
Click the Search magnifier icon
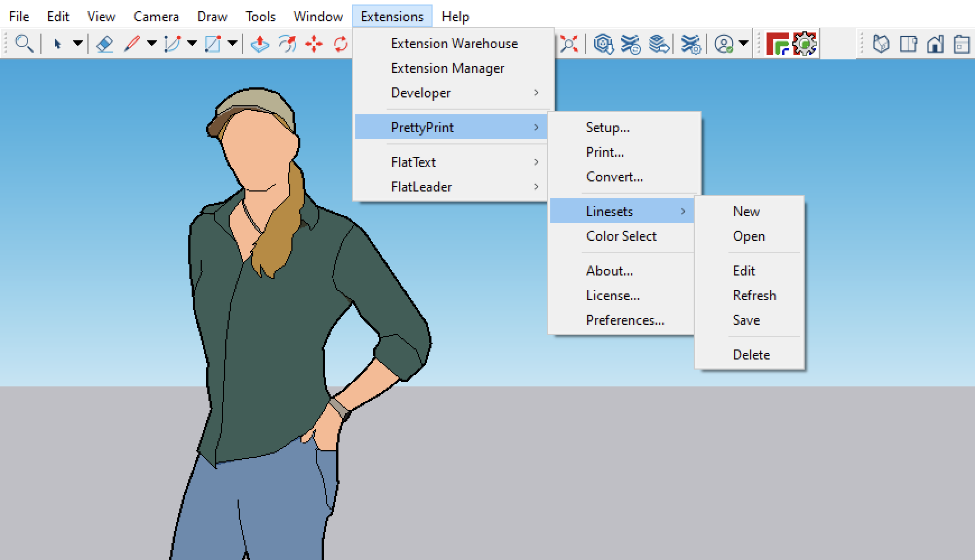click(x=24, y=44)
